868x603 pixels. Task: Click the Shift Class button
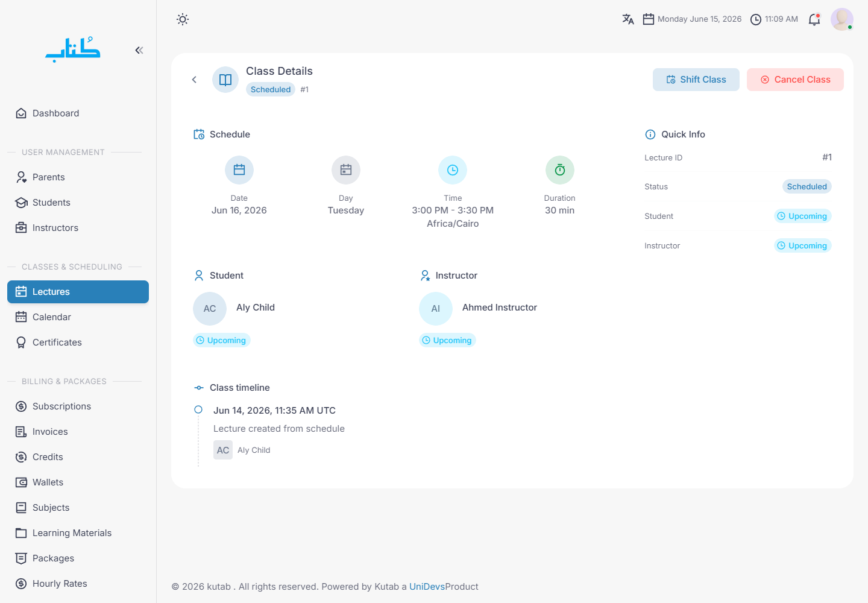[696, 80]
